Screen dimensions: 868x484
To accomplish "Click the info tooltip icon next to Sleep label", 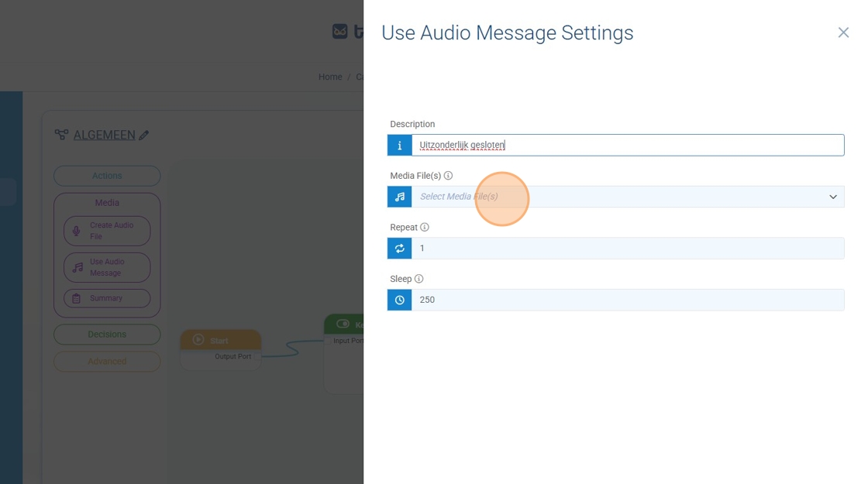I will click(418, 279).
